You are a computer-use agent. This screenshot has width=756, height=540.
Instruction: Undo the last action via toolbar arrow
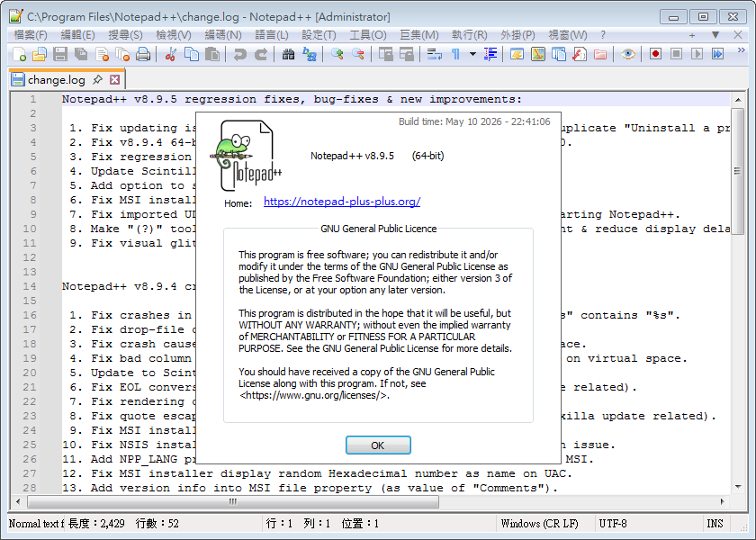coord(239,54)
